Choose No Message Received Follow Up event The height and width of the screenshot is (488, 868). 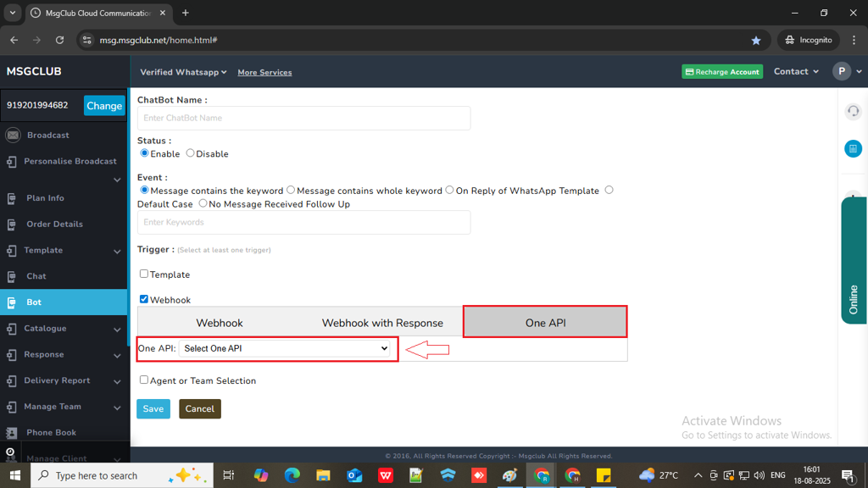point(203,203)
